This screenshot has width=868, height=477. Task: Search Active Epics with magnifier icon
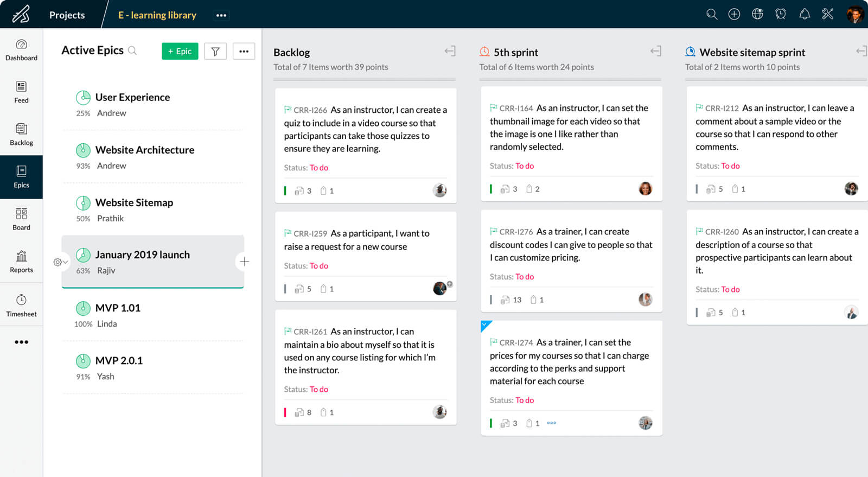point(132,50)
